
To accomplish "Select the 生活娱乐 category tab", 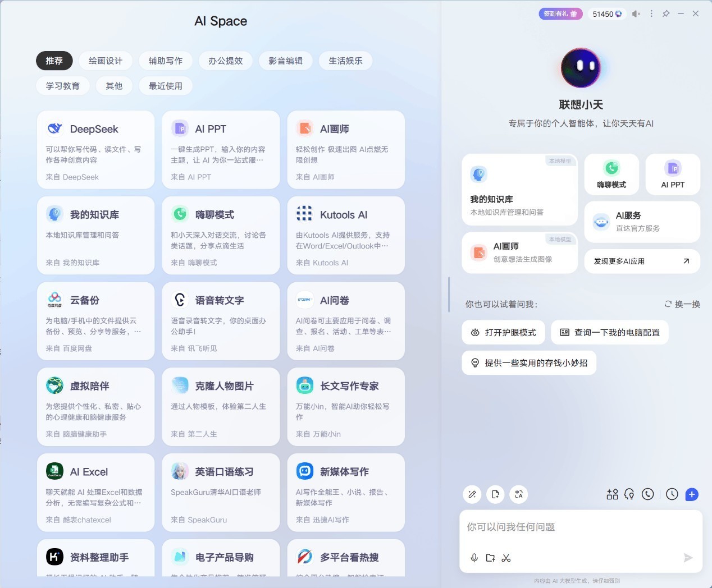I will (x=346, y=61).
